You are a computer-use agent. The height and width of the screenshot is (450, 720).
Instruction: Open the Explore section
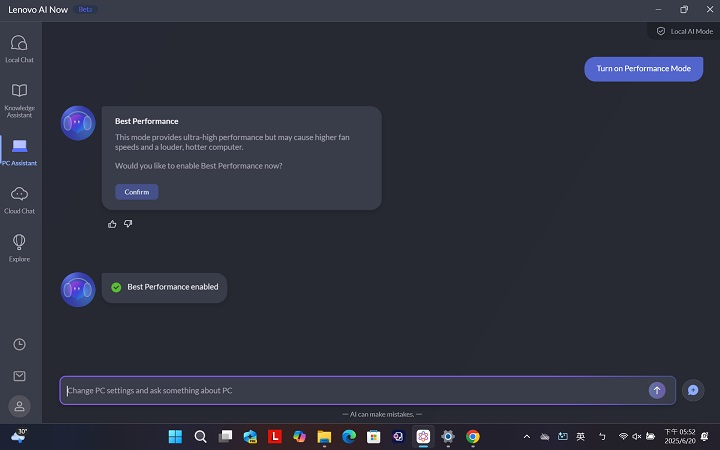pos(19,248)
